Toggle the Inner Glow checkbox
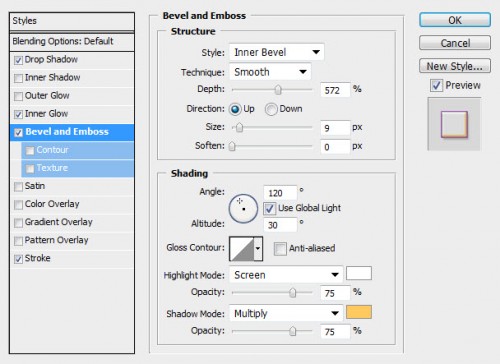Viewport: 500px width, 364px height. (18, 114)
